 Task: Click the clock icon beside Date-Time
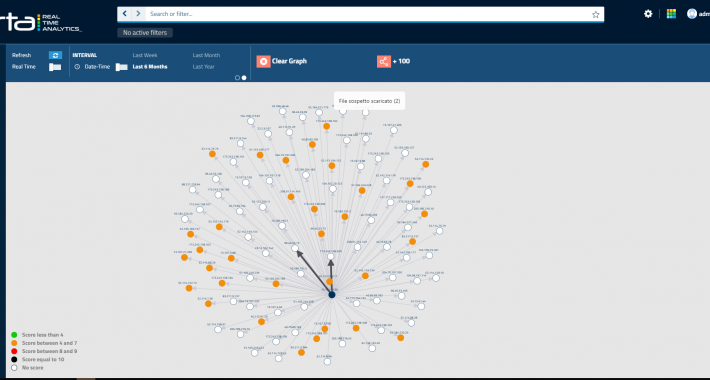point(77,67)
